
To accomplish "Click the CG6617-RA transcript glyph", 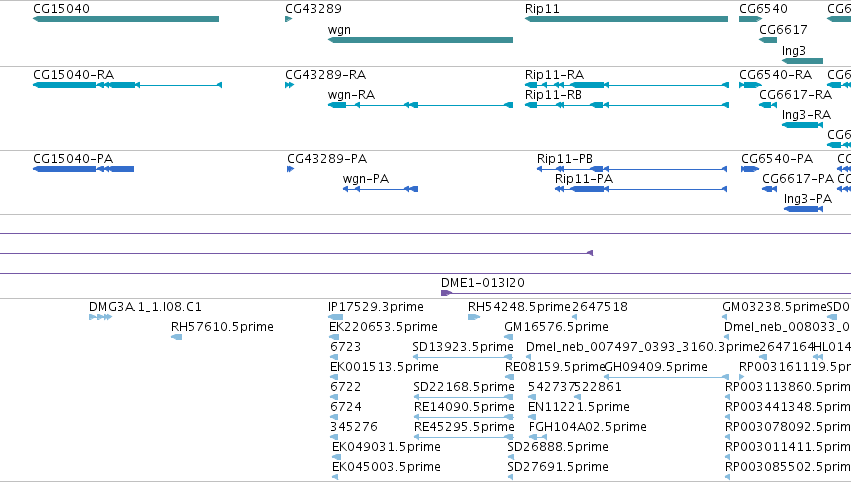I will (768, 105).
